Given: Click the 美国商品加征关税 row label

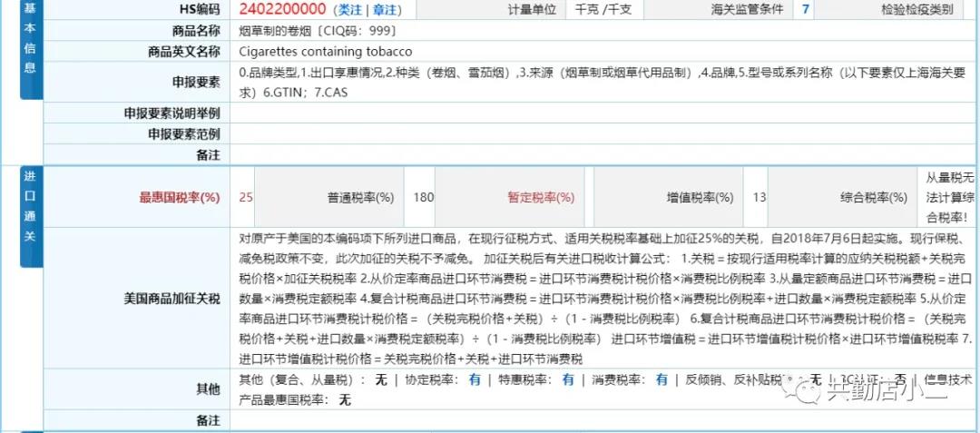Looking at the screenshot, I should click(x=171, y=297).
